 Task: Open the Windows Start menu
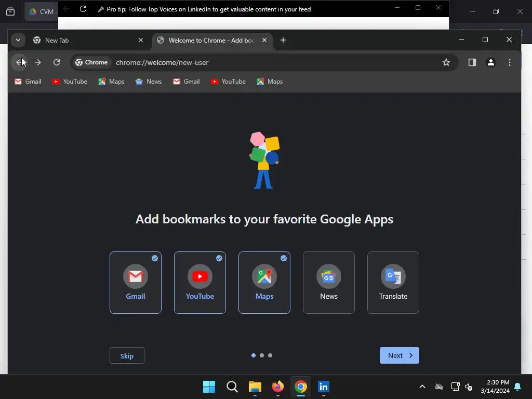click(x=209, y=387)
